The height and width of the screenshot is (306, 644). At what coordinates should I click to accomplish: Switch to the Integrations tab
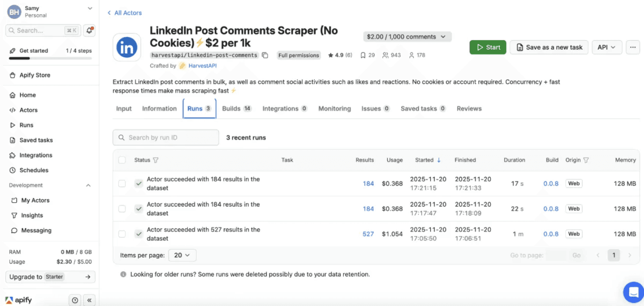click(285, 109)
